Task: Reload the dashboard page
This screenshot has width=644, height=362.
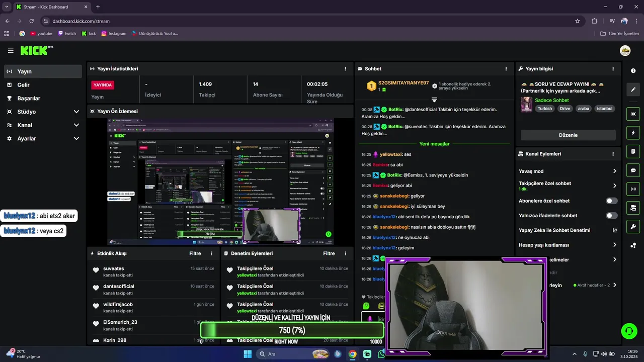Action: [x=31, y=21]
